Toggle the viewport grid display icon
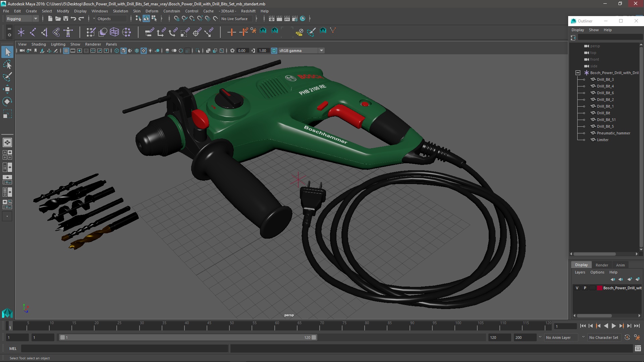The image size is (644, 362). (x=66, y=51)
